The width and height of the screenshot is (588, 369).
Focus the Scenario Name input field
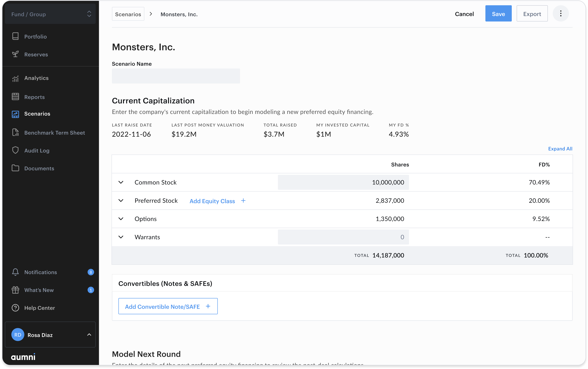point(176,76)
